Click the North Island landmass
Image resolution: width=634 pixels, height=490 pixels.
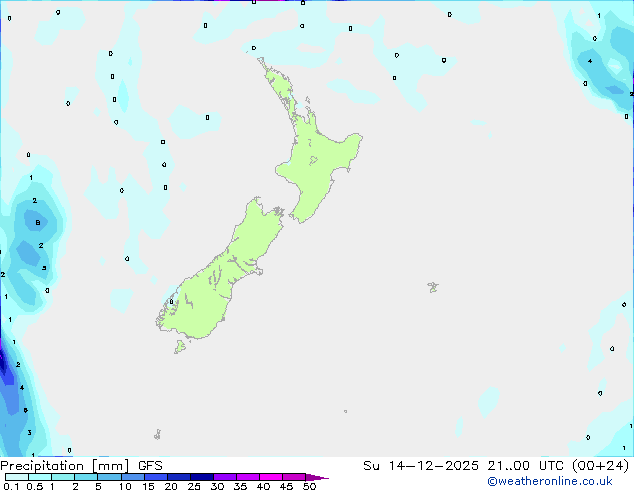pyautogui.click(x=317, y=162)
